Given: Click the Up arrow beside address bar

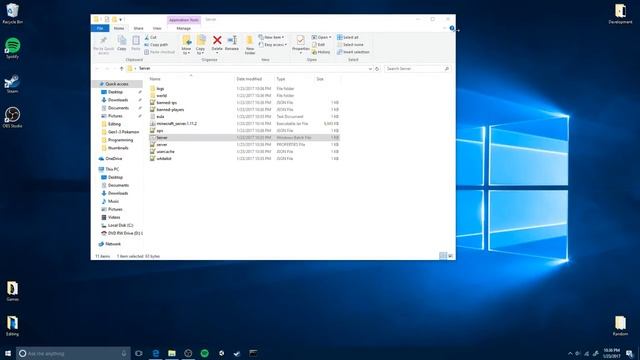Looking at the screenshot, I should (x=121, y=69).
